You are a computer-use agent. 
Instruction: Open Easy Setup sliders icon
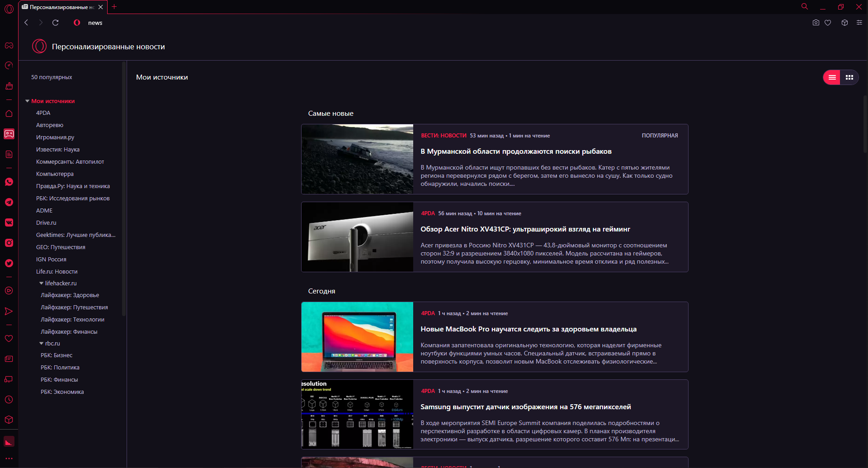click(859, 23)
